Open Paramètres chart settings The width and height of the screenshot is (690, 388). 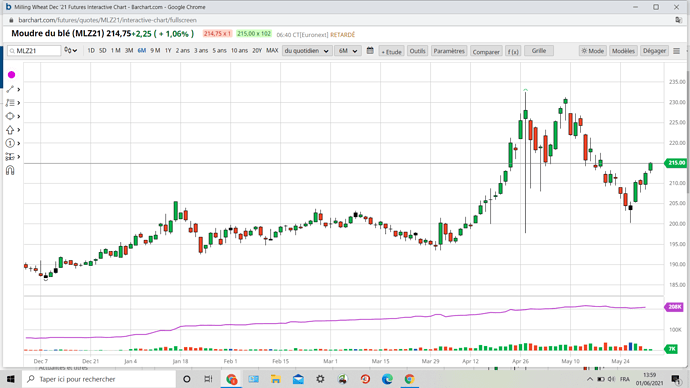click(449, 51)
